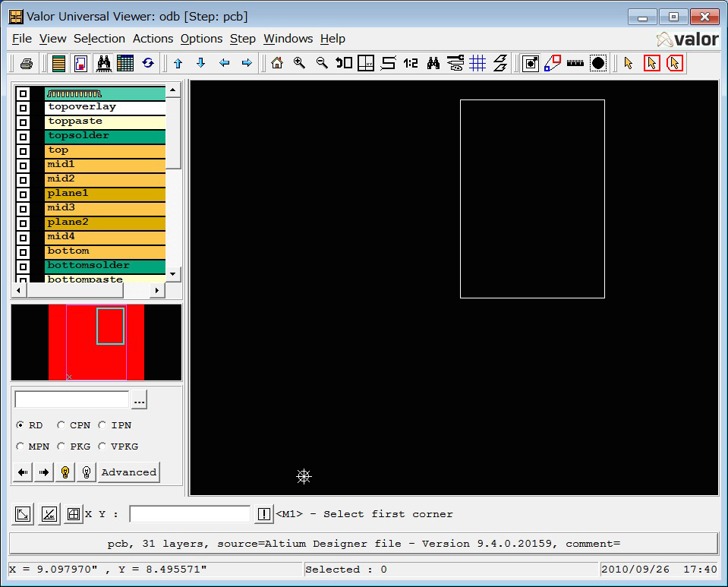Select the CPN radio button
The image size is (728, 587).
pyautogui.click(x=61, y=425)
